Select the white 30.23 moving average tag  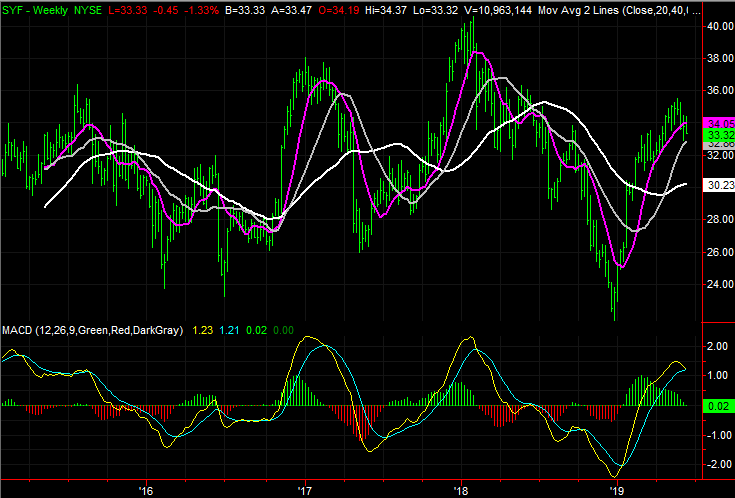click(720, 184)
